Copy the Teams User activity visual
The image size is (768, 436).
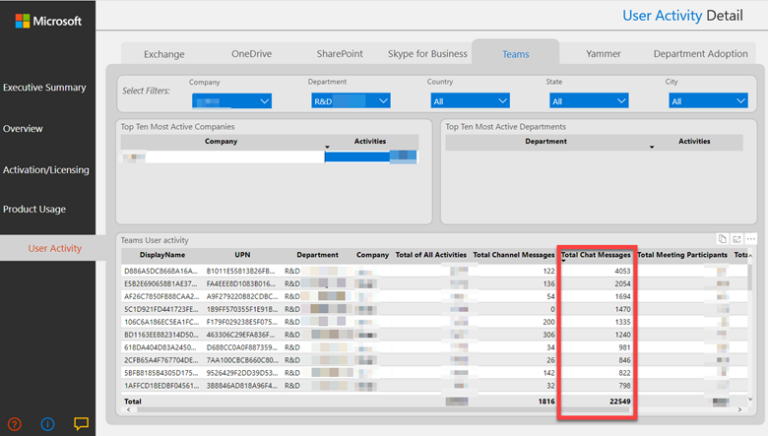tap(722, 238)
